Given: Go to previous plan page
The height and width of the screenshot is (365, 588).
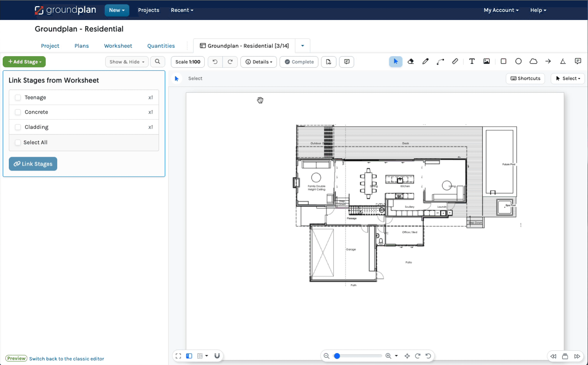Looking at the screenshot, I should tap(553, 357).
